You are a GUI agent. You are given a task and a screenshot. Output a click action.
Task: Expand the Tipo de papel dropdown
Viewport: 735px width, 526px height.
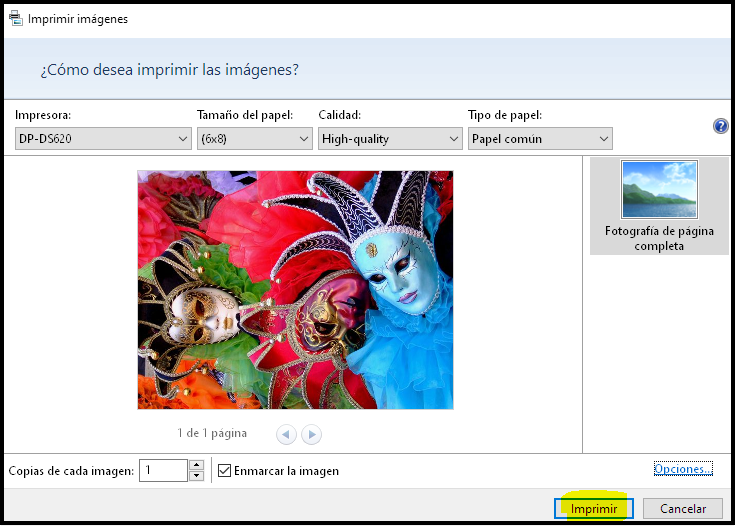pos(540,139)
